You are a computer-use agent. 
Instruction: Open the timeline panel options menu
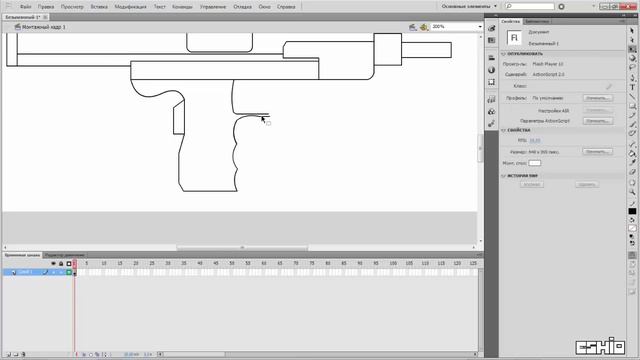(x=479, y=255)
